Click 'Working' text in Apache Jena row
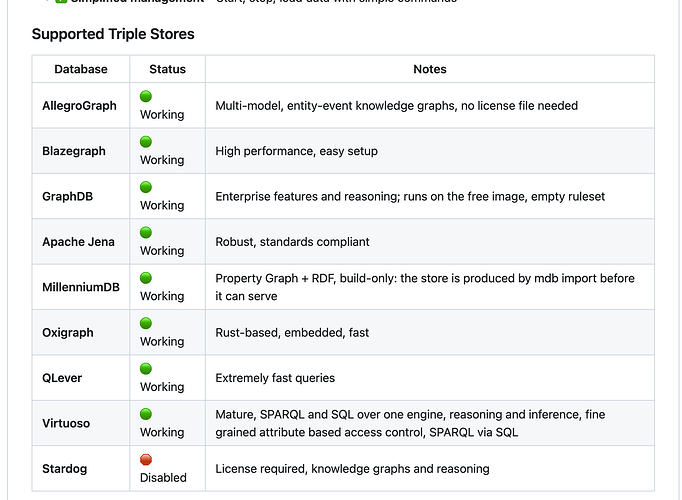 click(x=162, y=251)
